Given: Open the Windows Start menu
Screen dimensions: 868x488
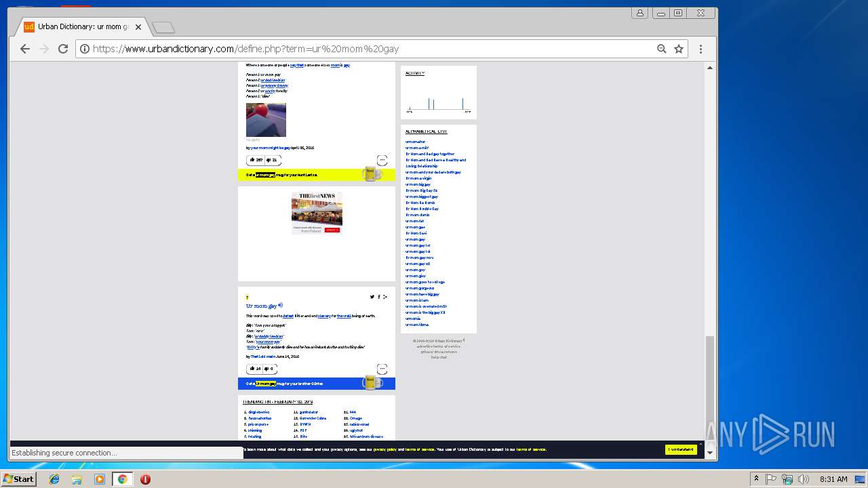Looking at the screenshot, I should coord(18,479).
